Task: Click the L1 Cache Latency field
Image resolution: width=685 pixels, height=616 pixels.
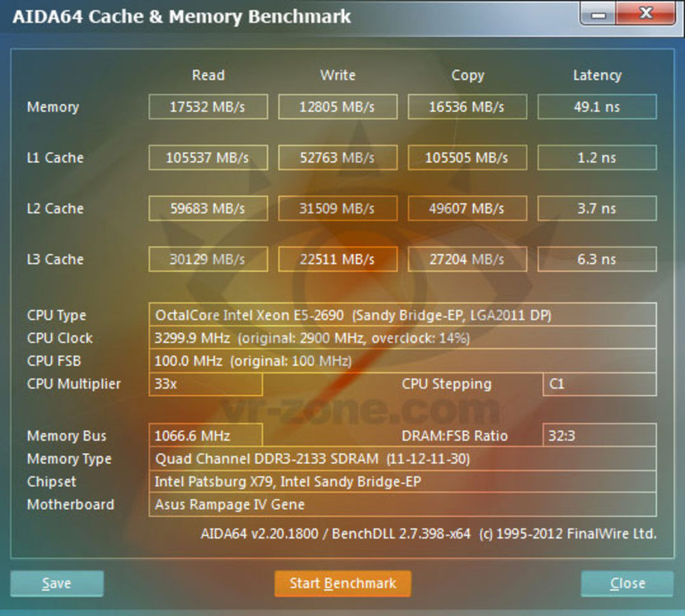Action: click(597, 158)
